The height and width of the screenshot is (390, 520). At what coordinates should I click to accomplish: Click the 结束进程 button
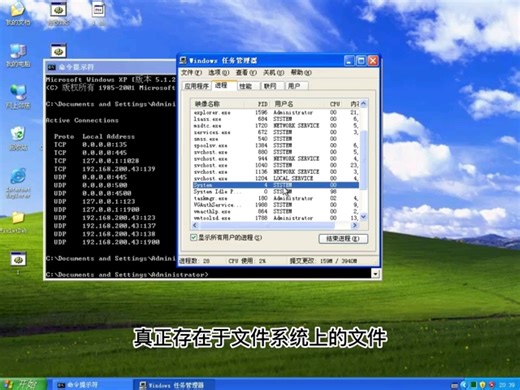click(x=343, y=239)
